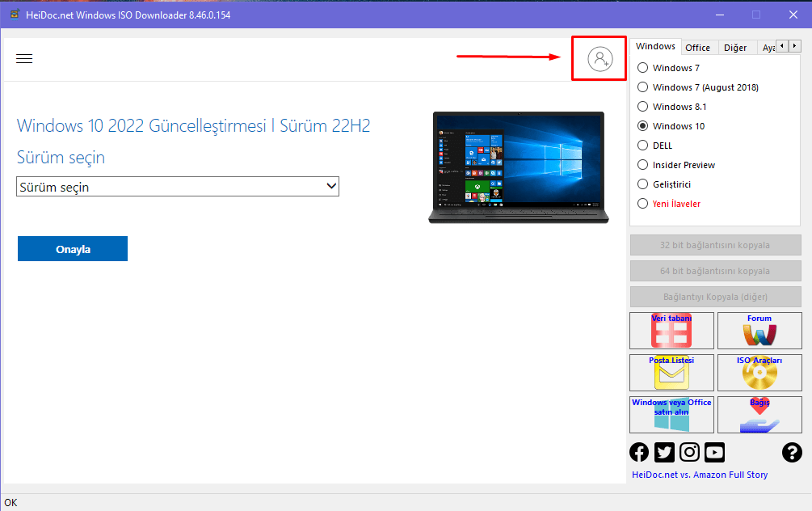
Task: Open the Veri tabanı database tile
Action: coord(671,331)
